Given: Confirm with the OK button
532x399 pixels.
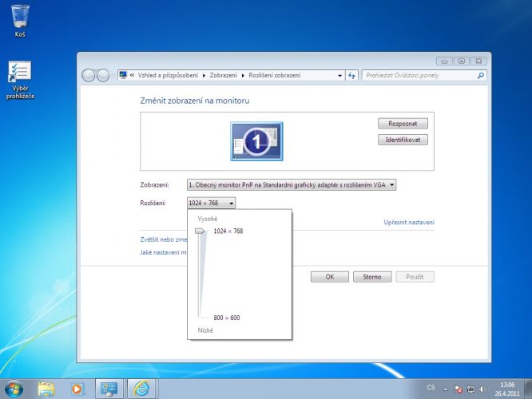Looking at the screenshot, I should (x=329, y=277).
